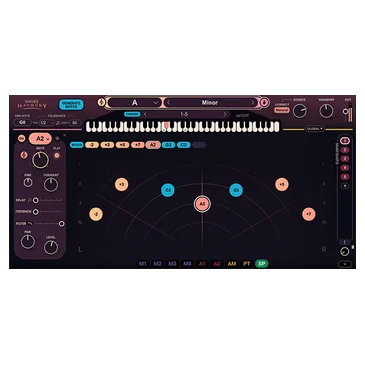Go to the next scale after Minor
Image resolution: width=365 pixels, height=365 pixels.
tap(253, 103)
